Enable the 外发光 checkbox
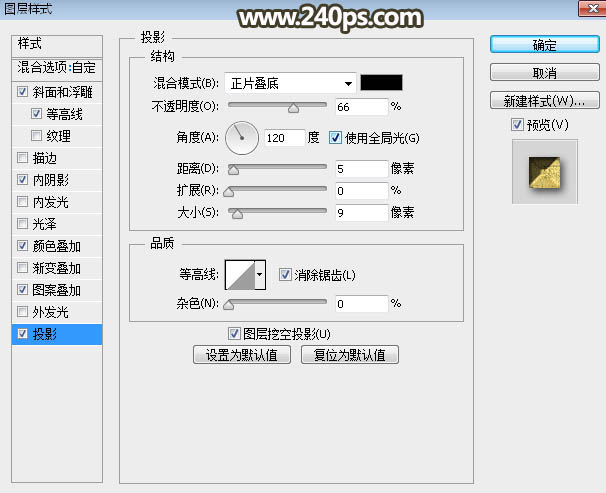 22,311
